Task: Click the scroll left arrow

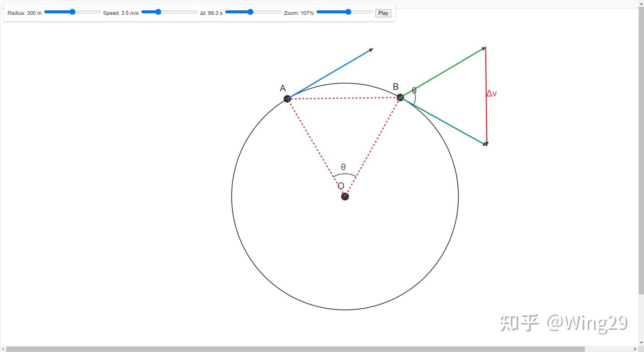Action: coord(3,349)
